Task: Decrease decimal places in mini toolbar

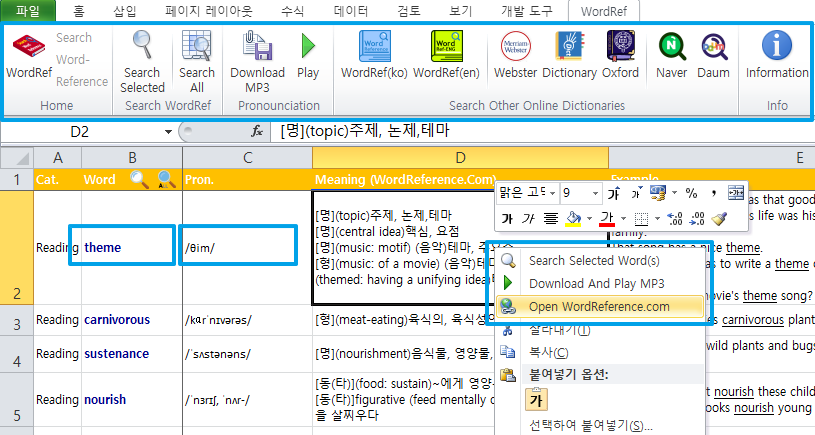Action: [696, 219]
